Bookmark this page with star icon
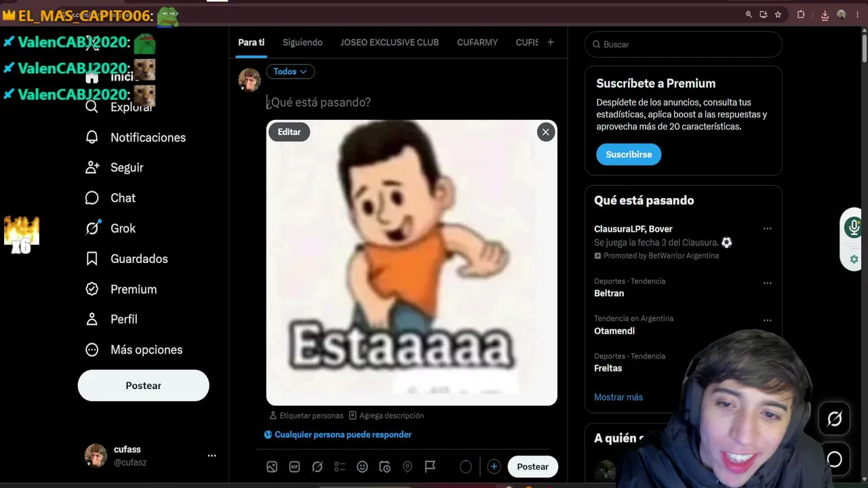This screenshot has height=488, width=868. click(778, 14)
